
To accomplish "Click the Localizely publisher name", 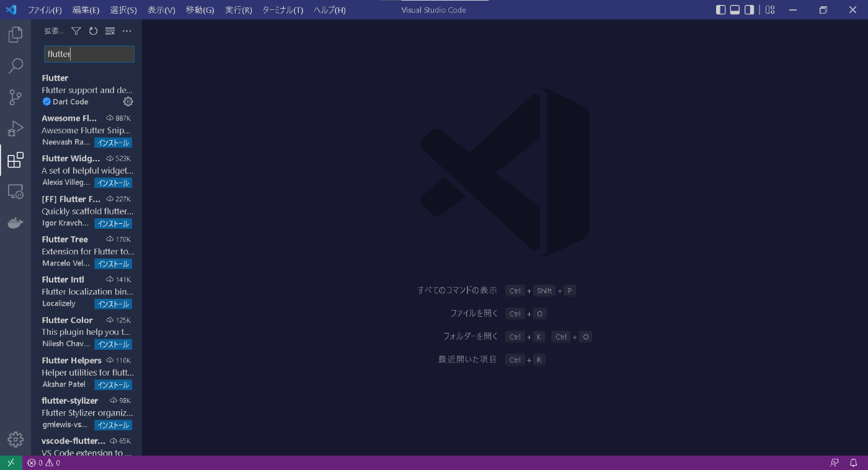I will [x=59, y=304].
